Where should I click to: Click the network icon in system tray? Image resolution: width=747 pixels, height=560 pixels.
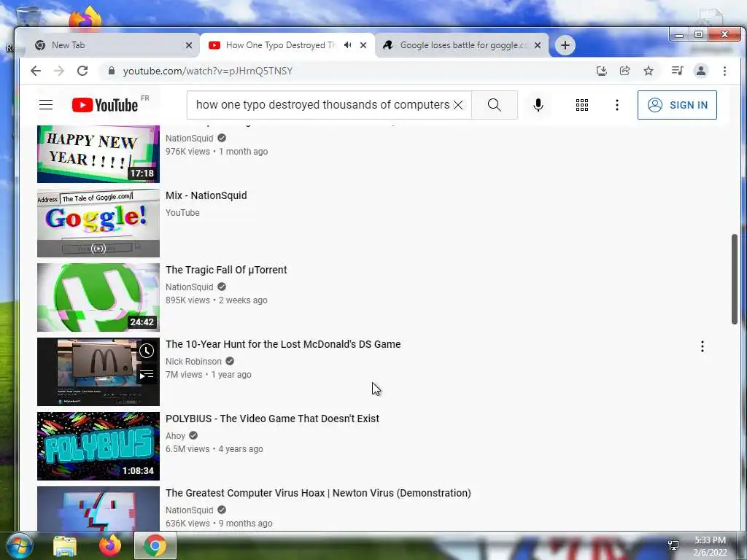click(673, 545)
